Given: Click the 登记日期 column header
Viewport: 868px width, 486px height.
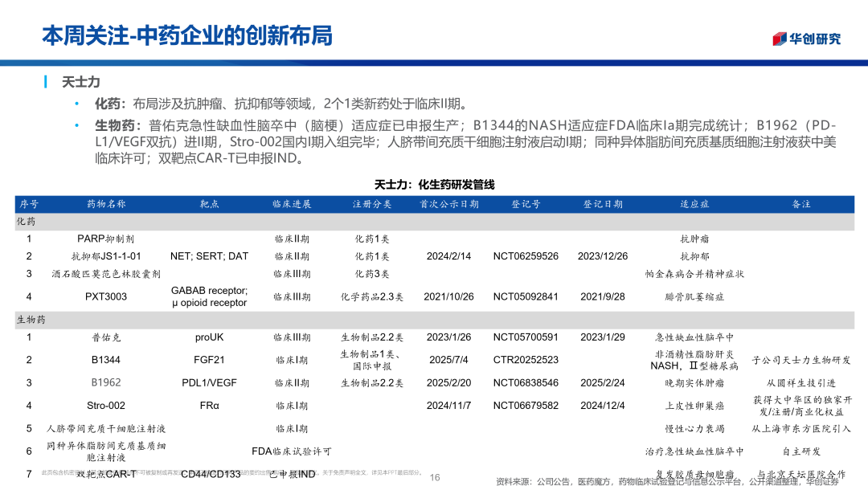Looking at the screenshot, I should click(603, 204).
